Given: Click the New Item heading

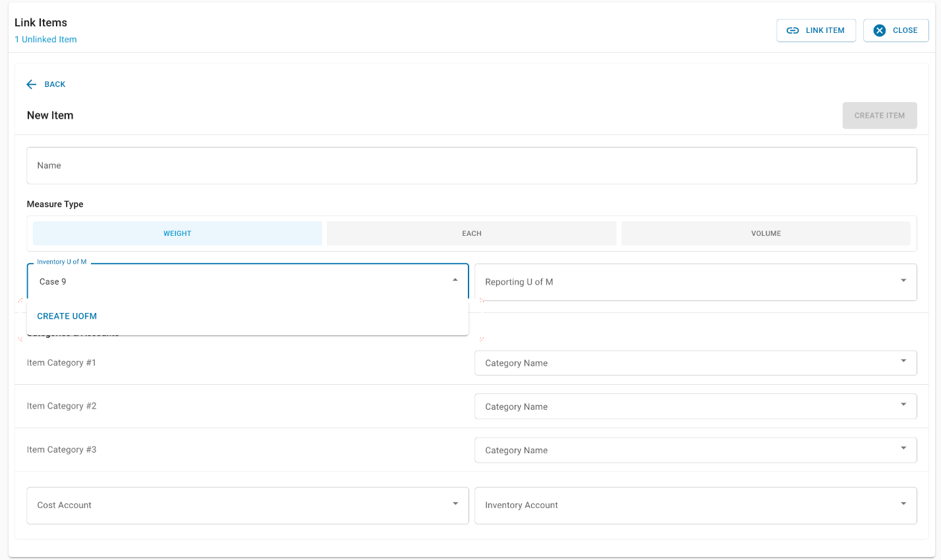Looking at the screenshot, I should click(x=50, y=115).
